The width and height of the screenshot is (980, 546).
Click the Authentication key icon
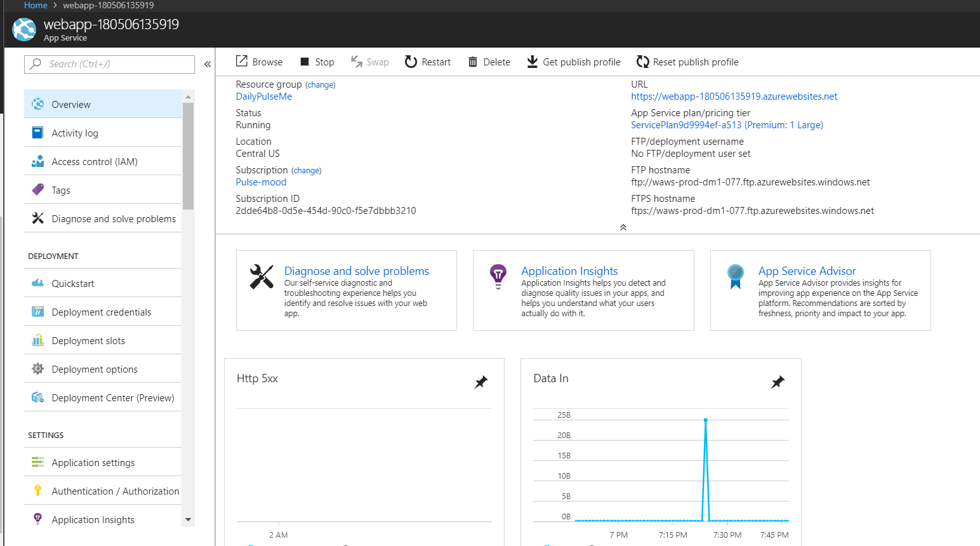coord(38,491)
